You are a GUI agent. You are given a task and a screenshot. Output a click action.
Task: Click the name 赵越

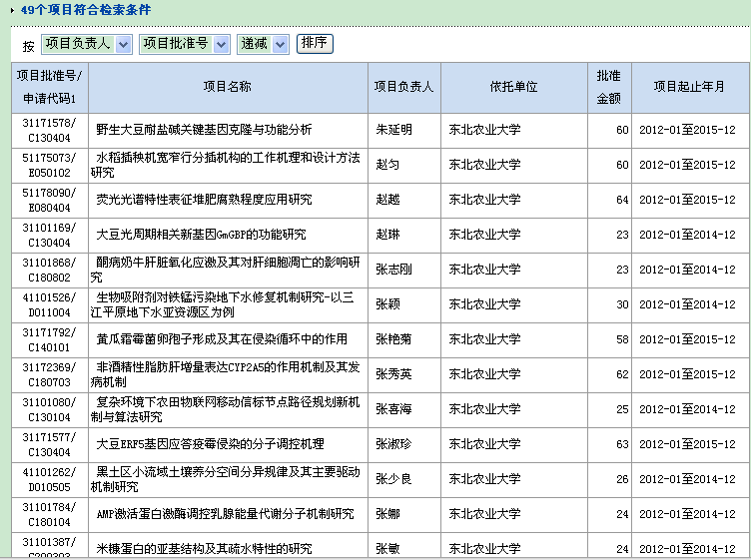click(x=387, y=200)
